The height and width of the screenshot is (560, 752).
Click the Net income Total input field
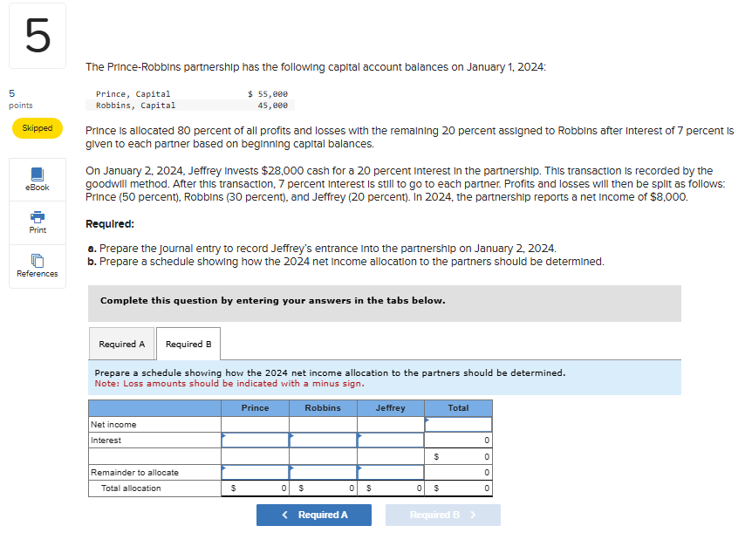point(460,424)
